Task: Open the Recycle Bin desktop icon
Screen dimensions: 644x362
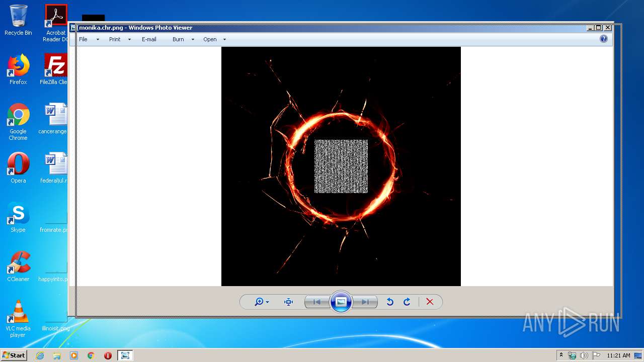Action: (x=18, y=20)
